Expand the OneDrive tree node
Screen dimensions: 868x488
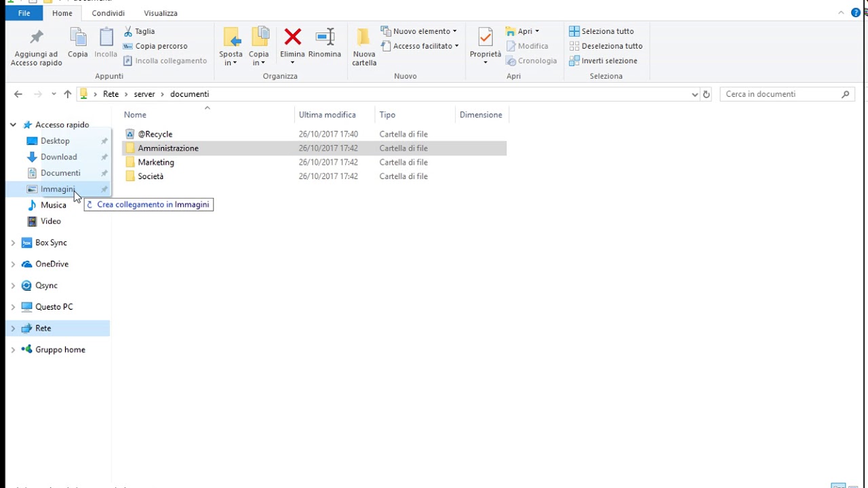(13, 264)
